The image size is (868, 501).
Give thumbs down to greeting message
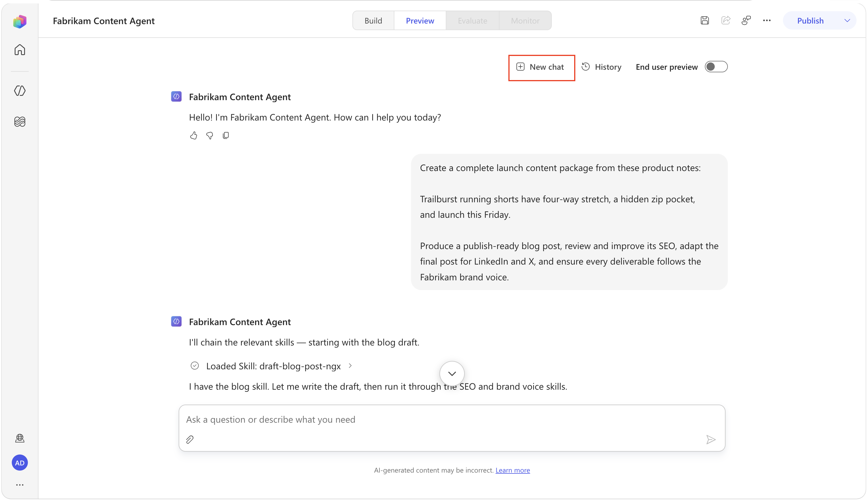(210, 135)
